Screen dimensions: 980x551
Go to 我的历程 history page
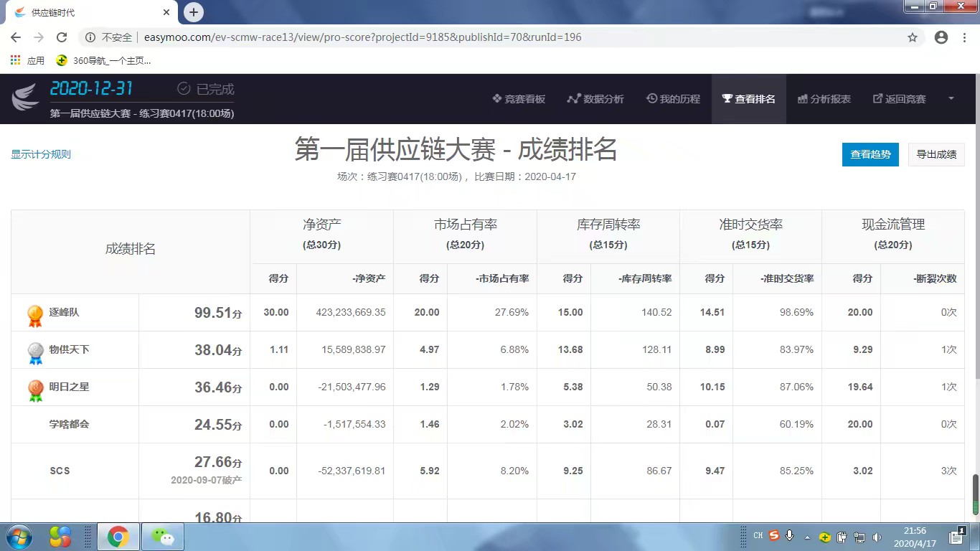pos(673,99)
